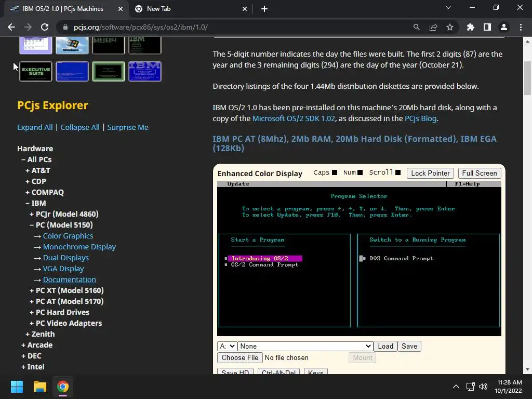Click the Lock Pointer button

click(x=430, y=173)
